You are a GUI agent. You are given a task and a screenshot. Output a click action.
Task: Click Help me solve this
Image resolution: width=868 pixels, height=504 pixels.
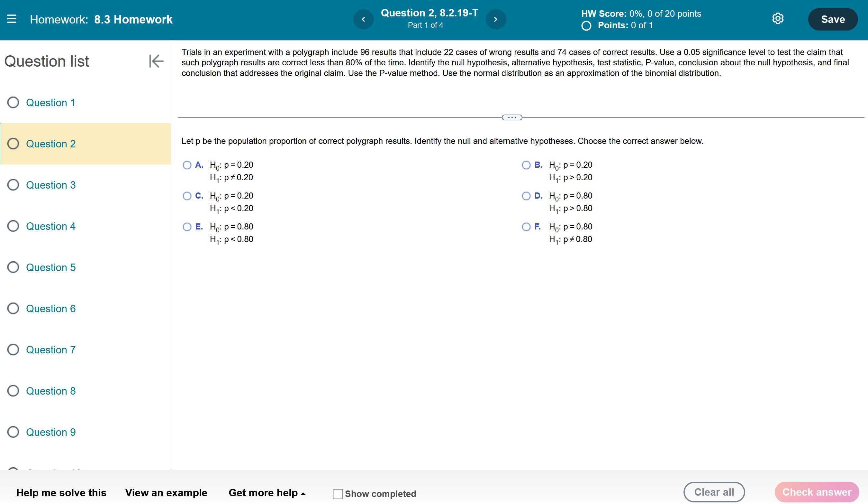[x=61, y=493]
